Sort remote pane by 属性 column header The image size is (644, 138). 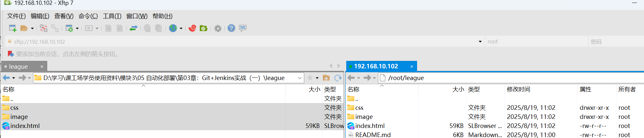[597, 89]
